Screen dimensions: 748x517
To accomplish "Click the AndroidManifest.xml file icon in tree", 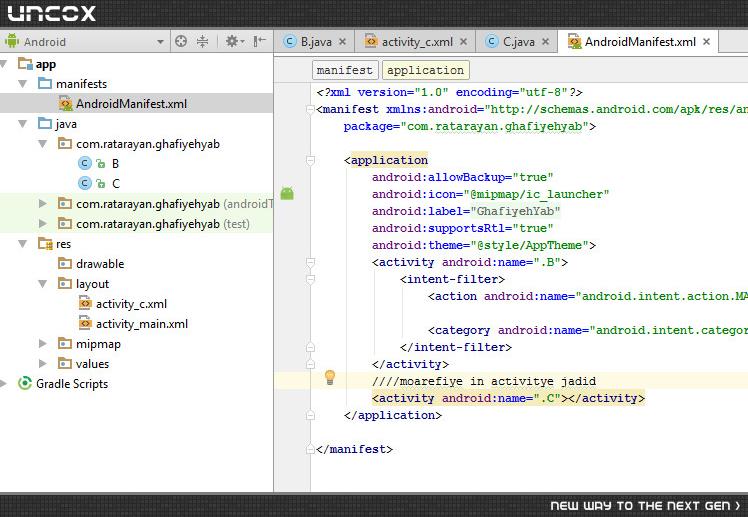I will (65, 103).
